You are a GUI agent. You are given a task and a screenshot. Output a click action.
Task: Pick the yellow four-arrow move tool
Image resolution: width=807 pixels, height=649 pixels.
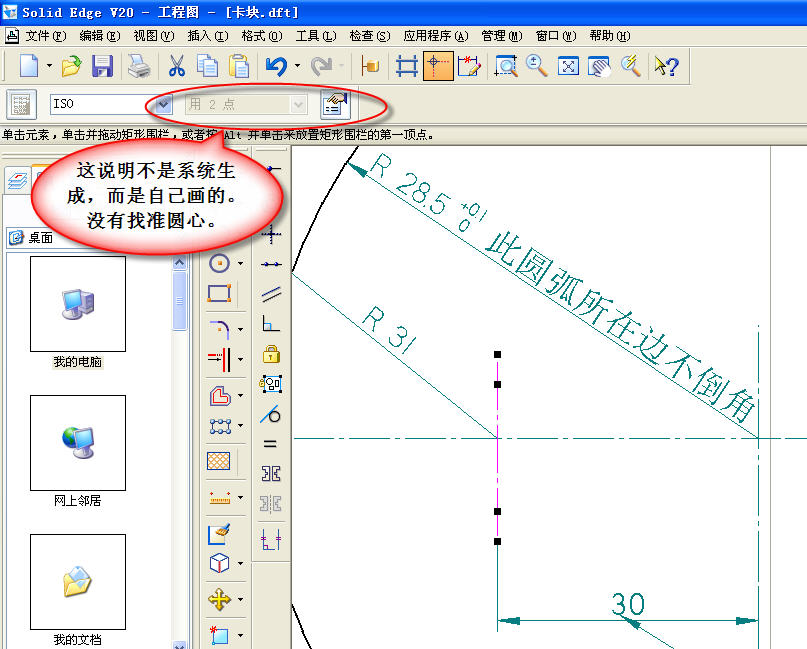[220, 600]
